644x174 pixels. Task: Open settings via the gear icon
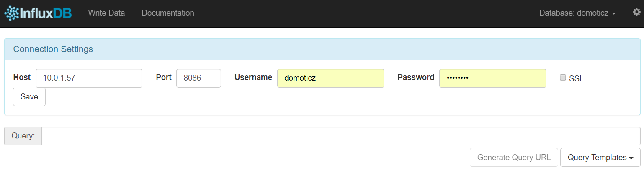point(636,13)
